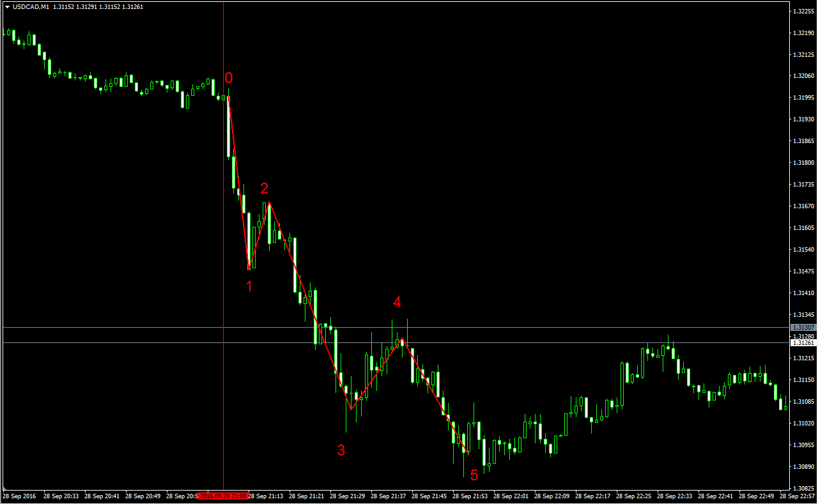Click price axis label 1.31670
Viewport: 818px width, 504px height.
pos(803,206)
